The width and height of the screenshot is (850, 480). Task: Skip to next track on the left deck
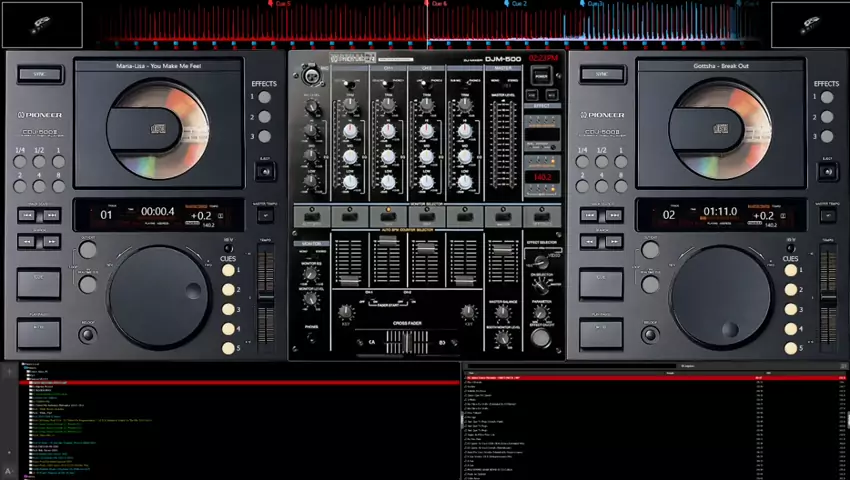point(50,215)
